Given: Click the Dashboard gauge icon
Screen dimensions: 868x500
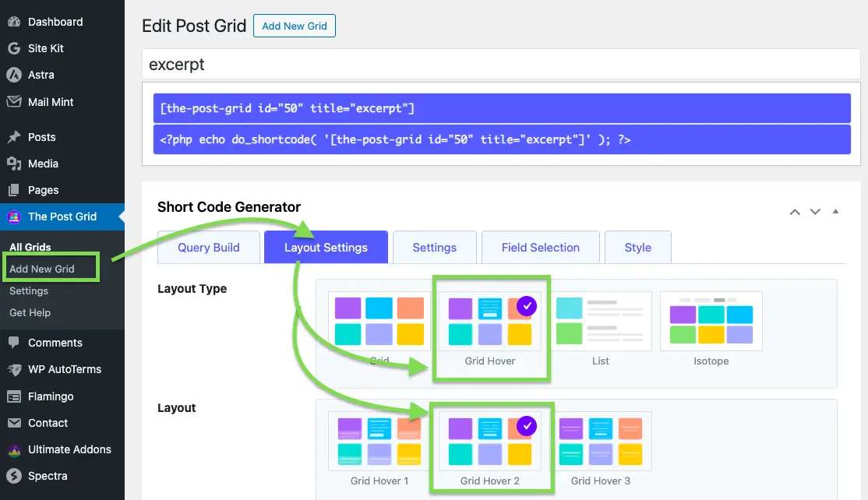Looking at the screenshot, I should pos(14,22).
